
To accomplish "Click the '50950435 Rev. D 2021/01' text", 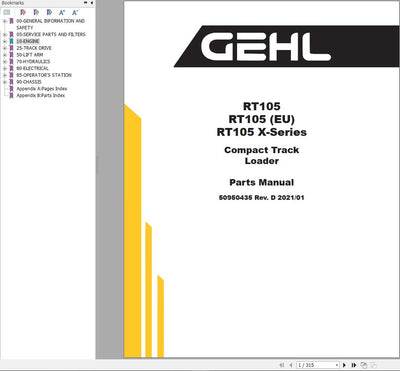I will (x=262, y=197).
